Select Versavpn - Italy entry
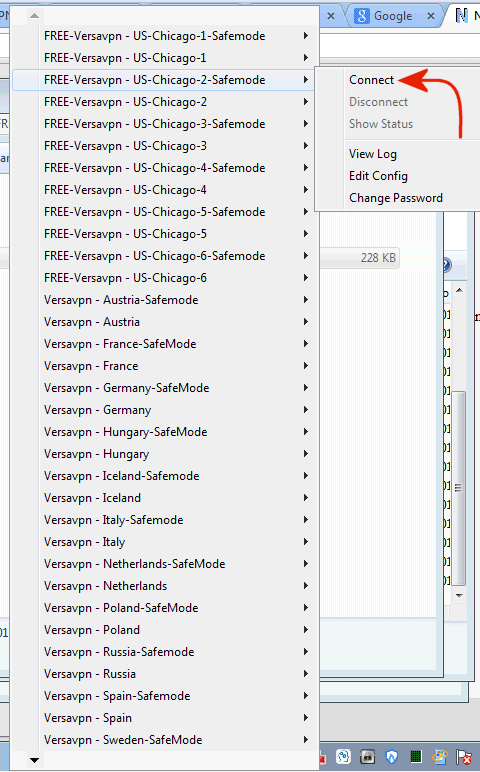The image size is (480, 772). [x=162, y=542]
